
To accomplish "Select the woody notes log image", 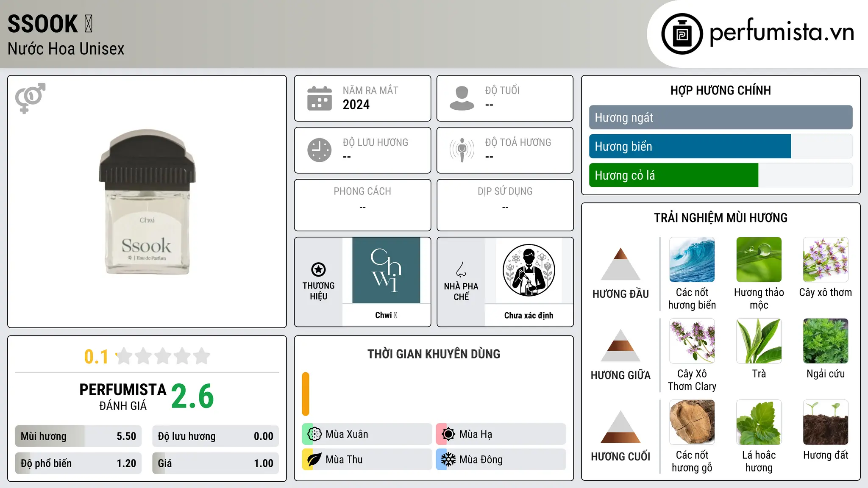I will coord(692,422).
